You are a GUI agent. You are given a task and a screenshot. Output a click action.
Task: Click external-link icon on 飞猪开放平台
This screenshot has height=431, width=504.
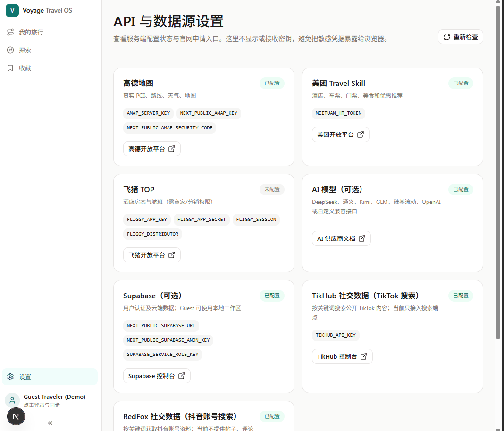click(172, 255)
